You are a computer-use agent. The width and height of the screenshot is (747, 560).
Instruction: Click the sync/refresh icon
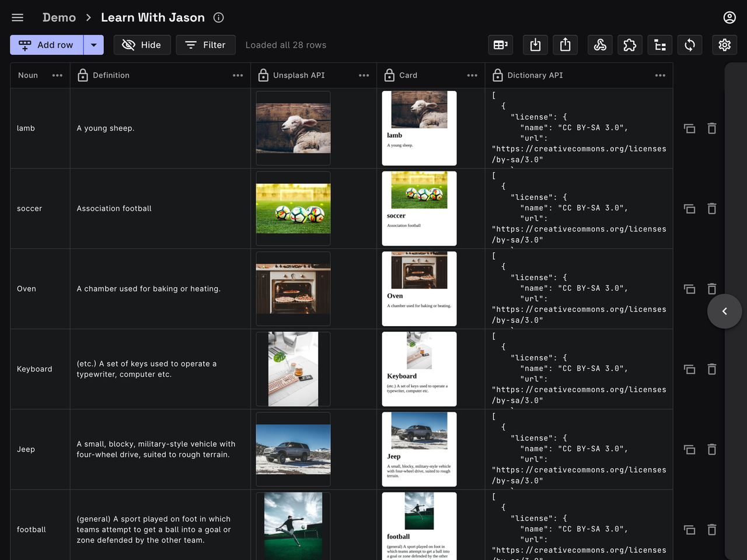[x=690, y=45]
